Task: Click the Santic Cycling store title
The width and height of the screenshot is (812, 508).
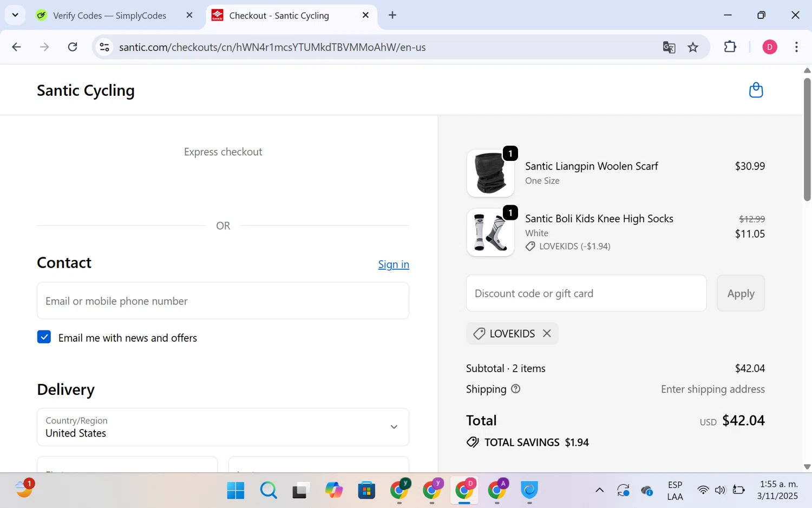Action: coord(86,90)
